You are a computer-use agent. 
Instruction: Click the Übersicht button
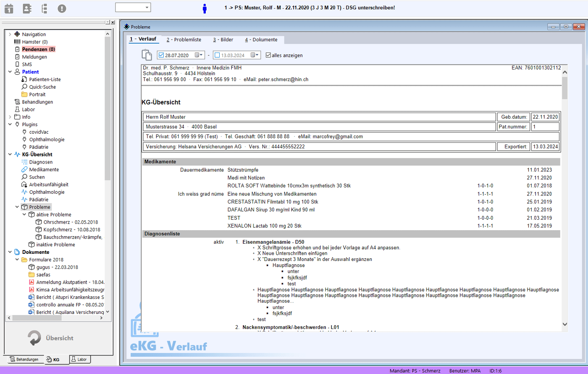pyautogui.click(x=50, y=338)
